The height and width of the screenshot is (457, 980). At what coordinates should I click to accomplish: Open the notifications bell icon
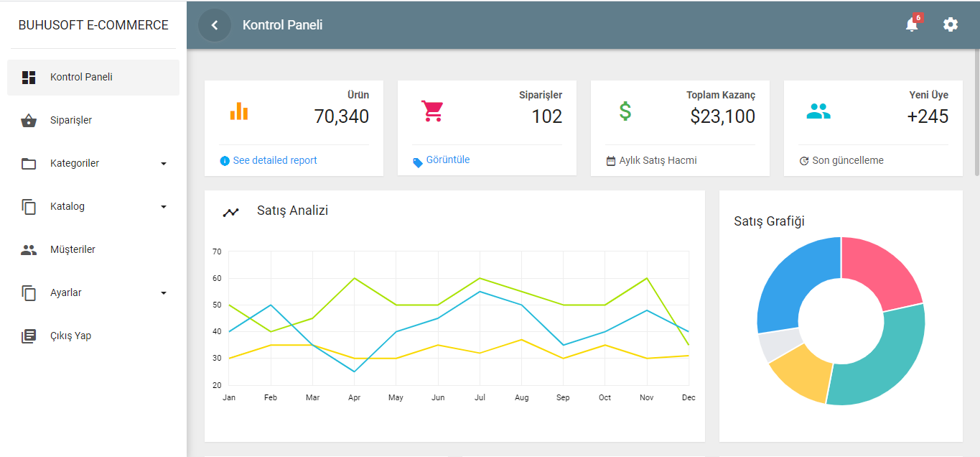pyautogui.click(x=912, y=25)
